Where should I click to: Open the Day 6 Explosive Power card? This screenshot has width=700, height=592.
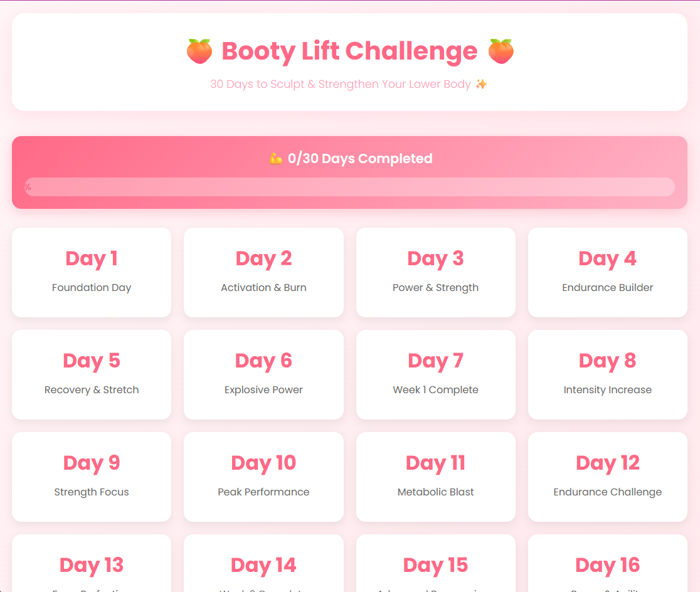point(263,374)
